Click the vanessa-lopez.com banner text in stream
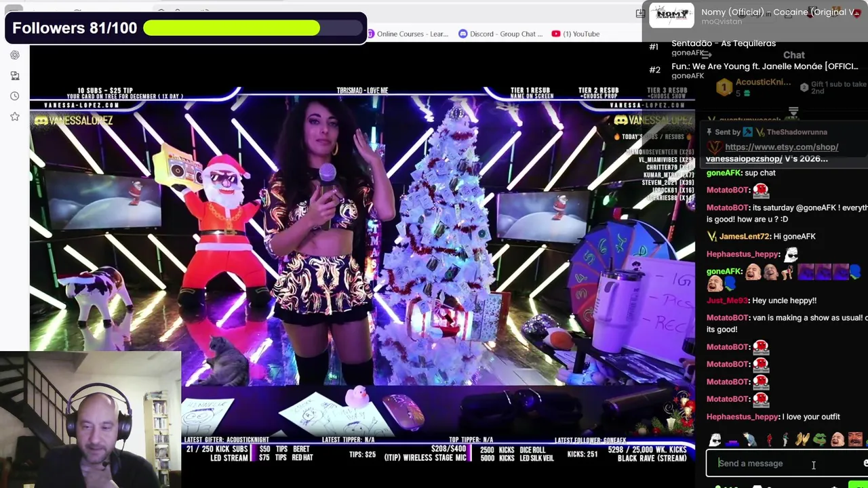The width and height of the screenshot is (868, 488). click(x=81, y=106)
